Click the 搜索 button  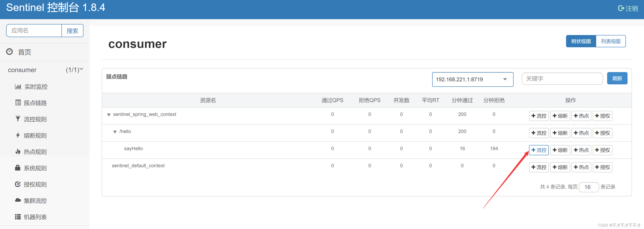(x=72, y=31)
